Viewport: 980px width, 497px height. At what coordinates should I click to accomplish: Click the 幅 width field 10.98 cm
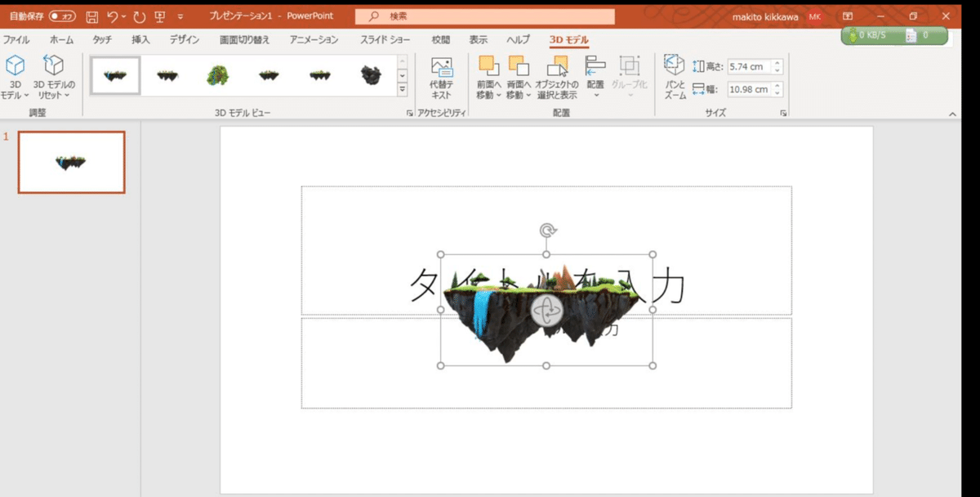(x=748, y=89)
